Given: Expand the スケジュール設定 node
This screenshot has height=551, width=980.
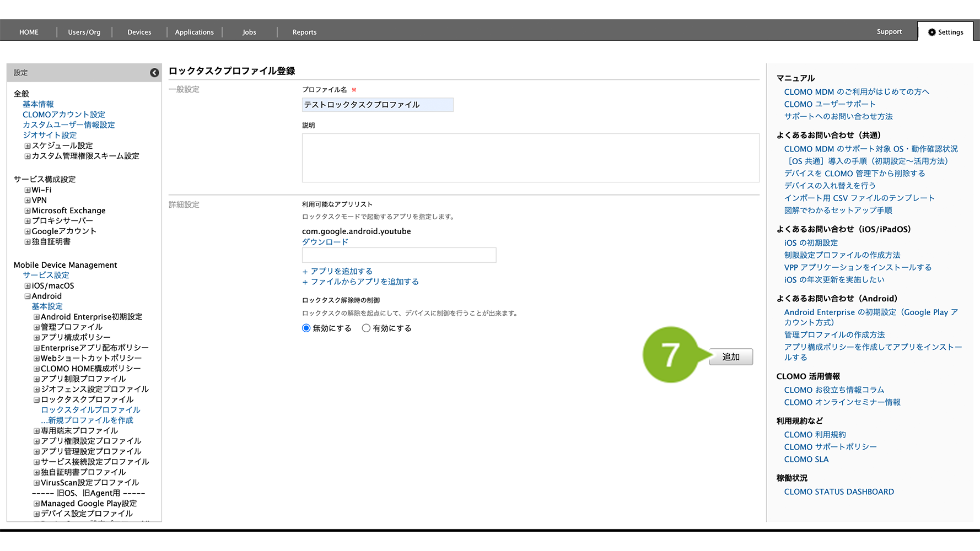Looking at the screenshot, I should pos(28,146).
